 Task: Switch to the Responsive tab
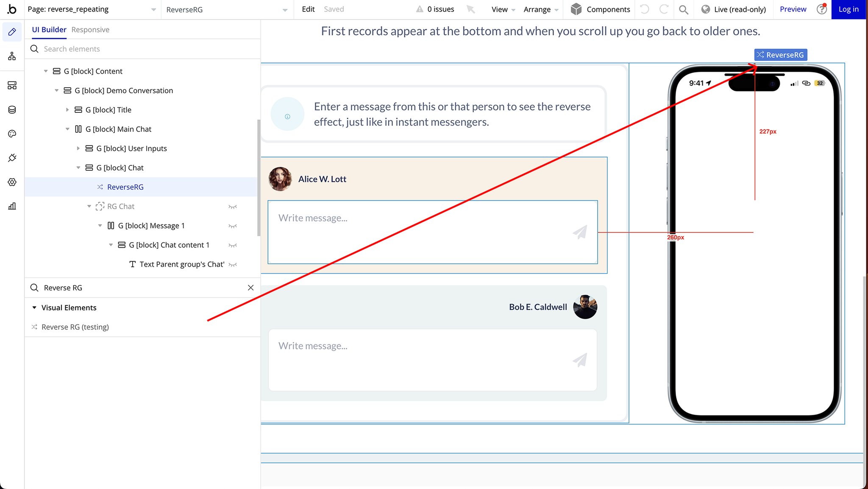click(90, 30)
